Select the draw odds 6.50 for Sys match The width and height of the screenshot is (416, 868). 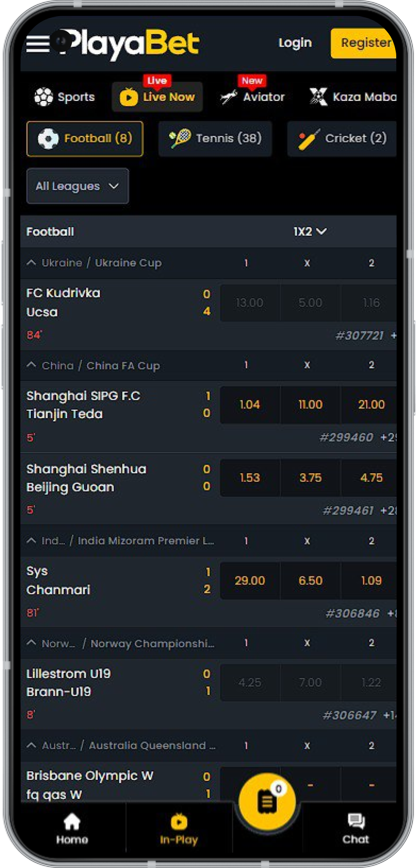(x=310, y=580)
